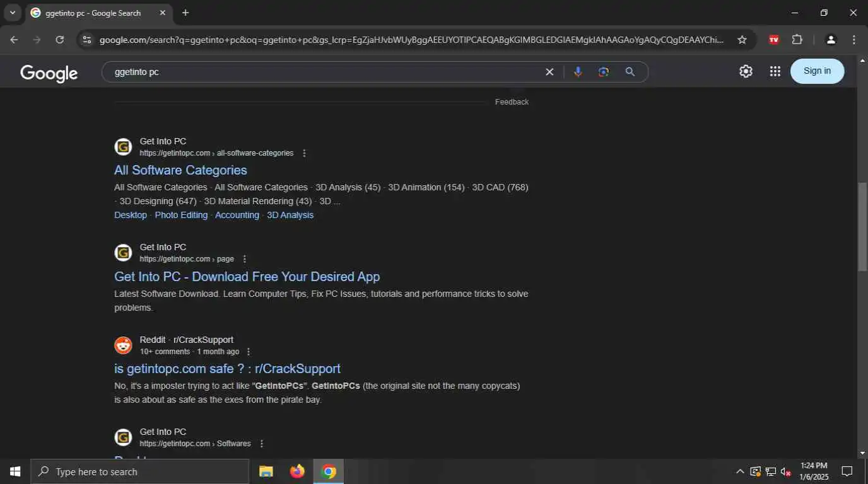This screenshot has width=868, height=484.
Task: Open the red TV extension icon
Action: click(774, 40)
